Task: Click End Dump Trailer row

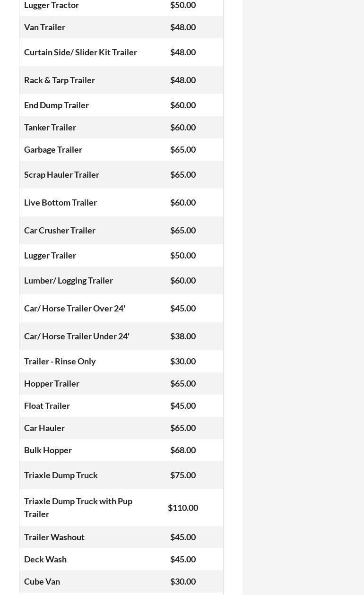Action: (56, 105)
